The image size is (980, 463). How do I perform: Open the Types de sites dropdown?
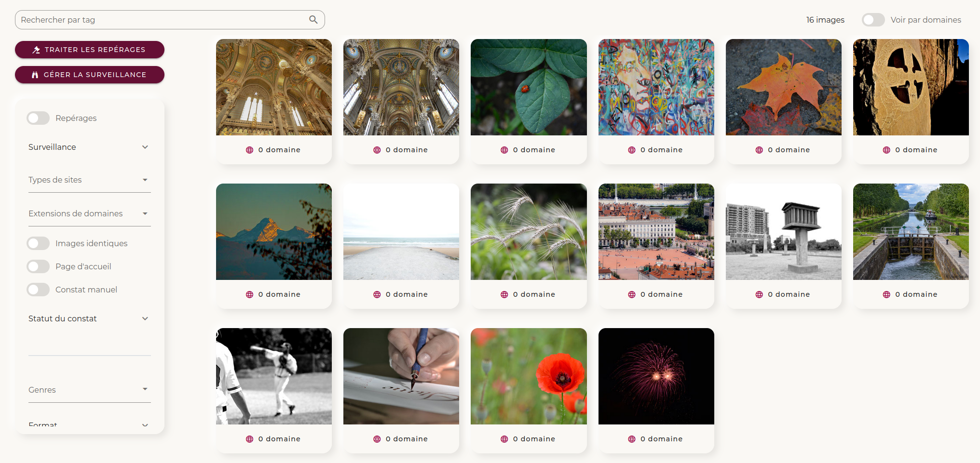click(x=90, y=180)
